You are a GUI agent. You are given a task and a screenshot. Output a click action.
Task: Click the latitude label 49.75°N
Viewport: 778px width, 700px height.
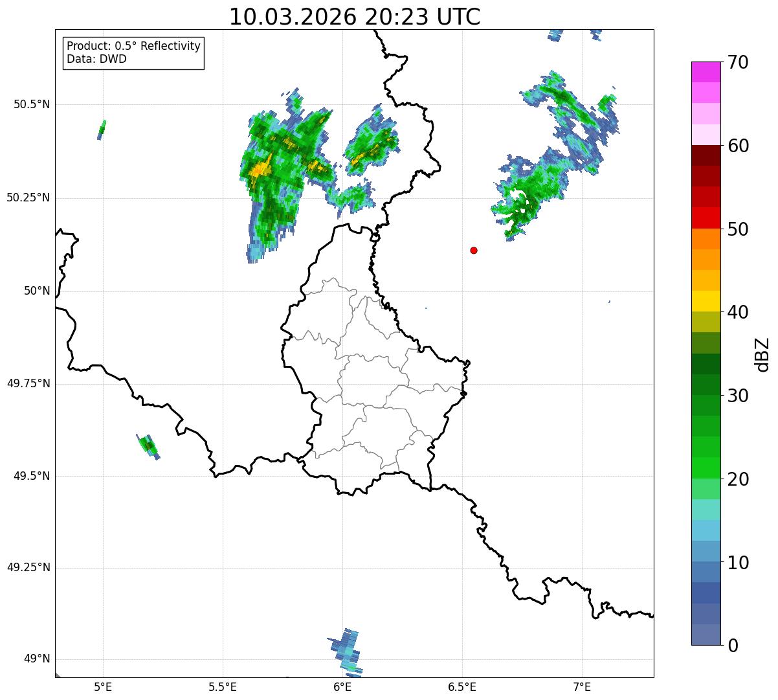click(28, 383)
